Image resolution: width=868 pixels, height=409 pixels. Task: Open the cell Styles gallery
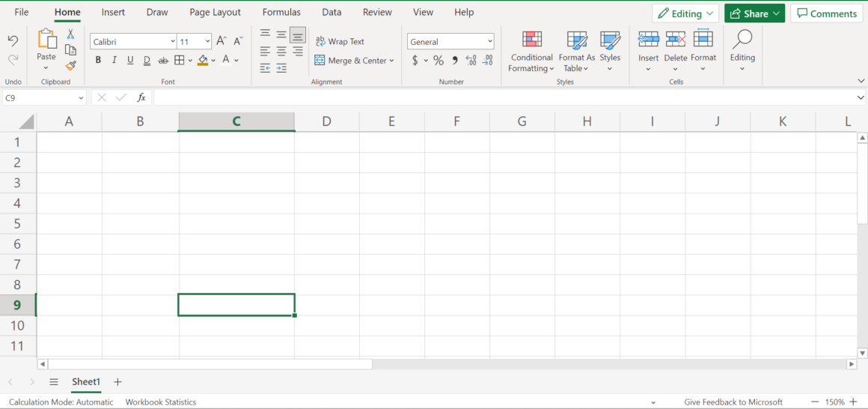click(610, 52)
